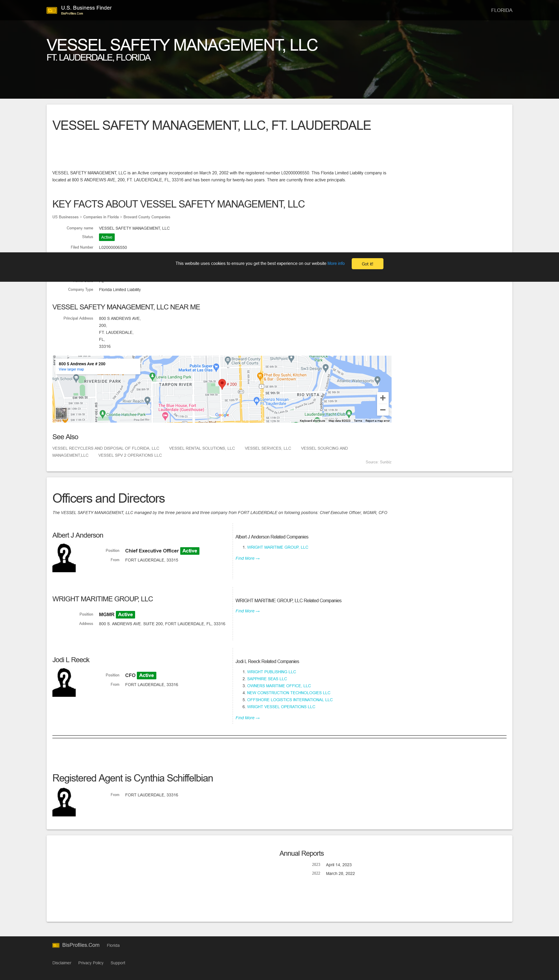This screenshot has width=559, height=980.
Task: Open map Terms link
Action: (x=358, y=421)
